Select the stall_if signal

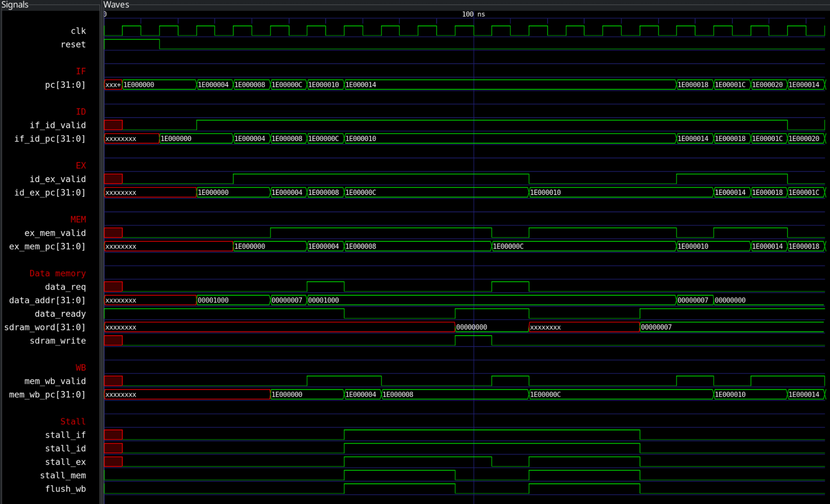(65, 435)
